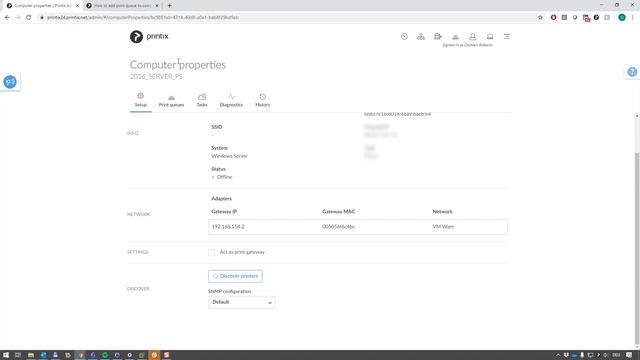Click the Printix black circle extension icon
Viewport: 640px width, 360px height.
pyautogui.click(x=596, y=18)
